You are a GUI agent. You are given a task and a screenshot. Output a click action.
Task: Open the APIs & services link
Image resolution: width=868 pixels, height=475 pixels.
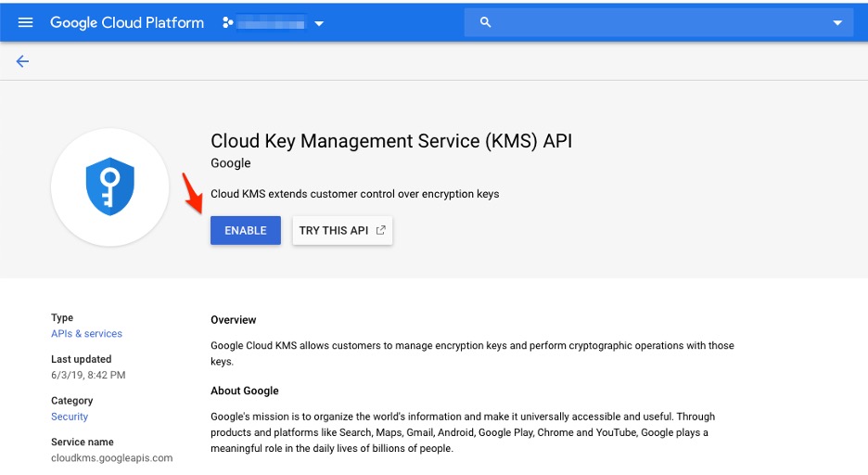pos(86,334)
